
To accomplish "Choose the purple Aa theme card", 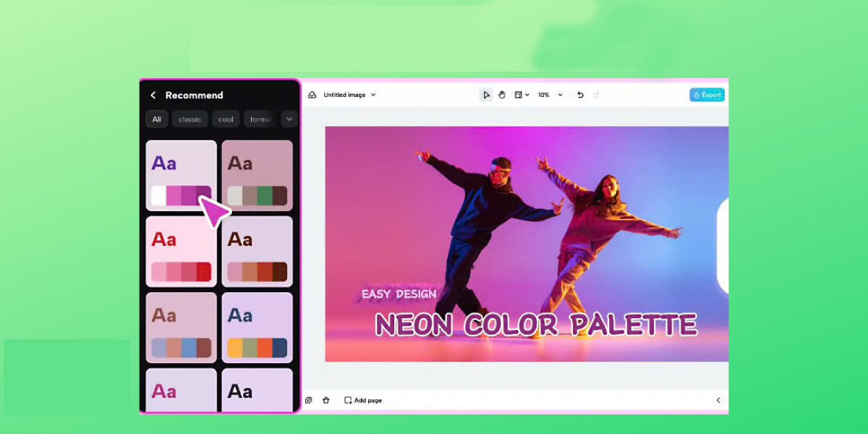I will [181, 176].
